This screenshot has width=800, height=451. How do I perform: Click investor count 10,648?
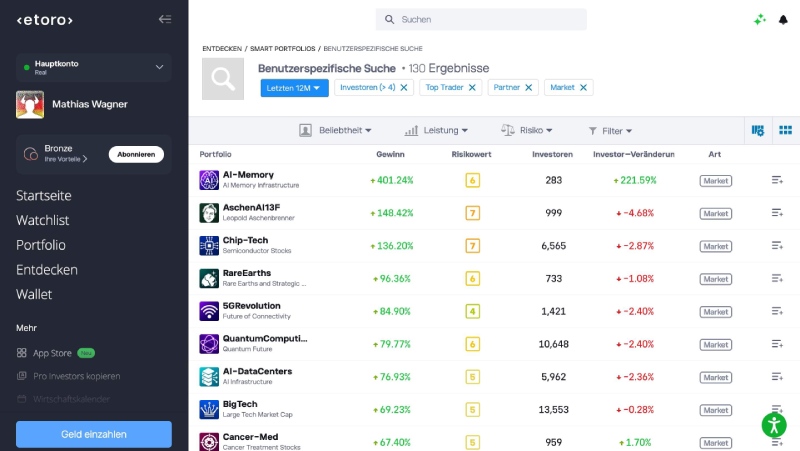554,344
